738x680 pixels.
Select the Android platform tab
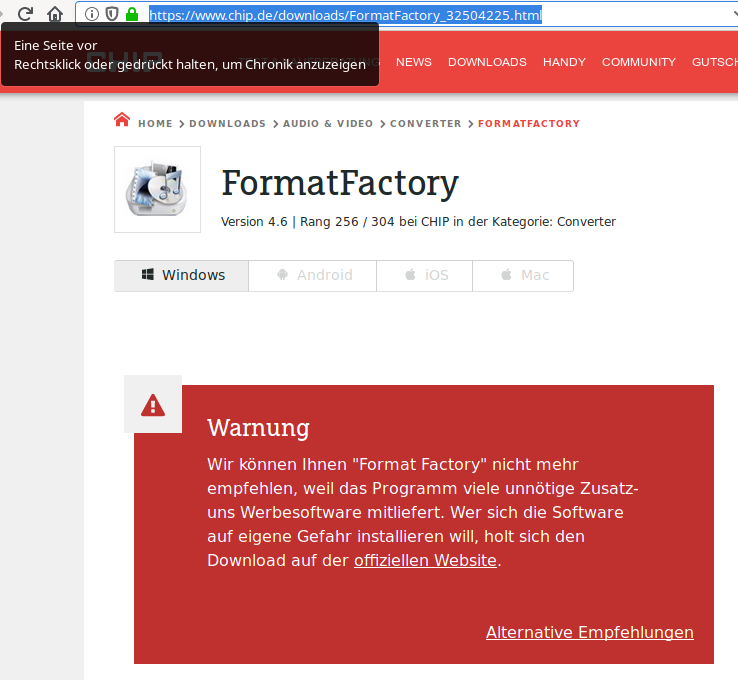(313, 276)
